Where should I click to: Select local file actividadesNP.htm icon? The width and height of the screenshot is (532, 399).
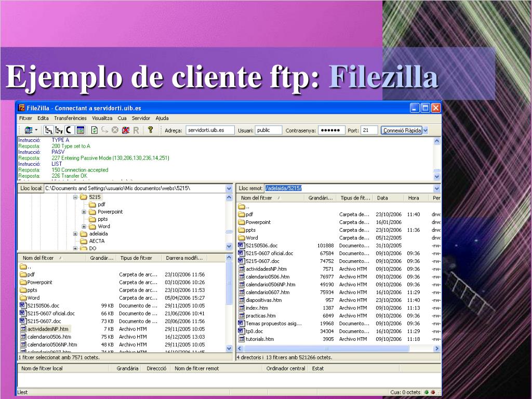pos(23,329)
